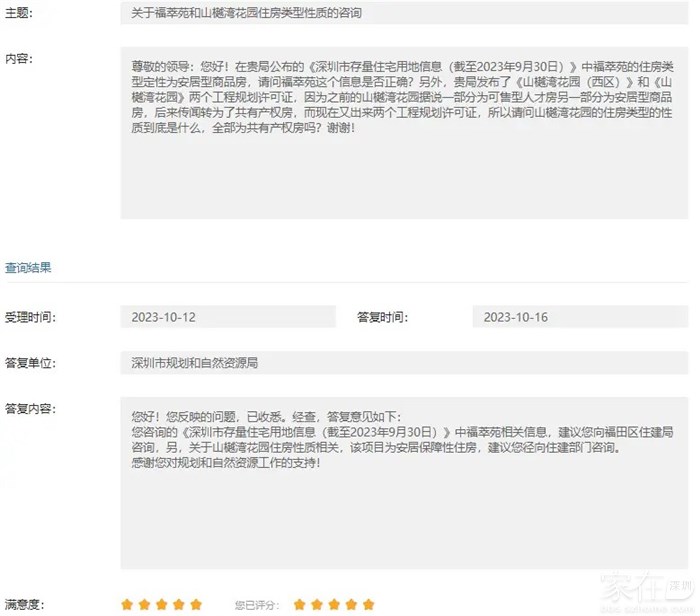This screenshot has width=700, height=616.
Task: Select the fourth star beside 您已评分
Action: click(x=351, y=604)
